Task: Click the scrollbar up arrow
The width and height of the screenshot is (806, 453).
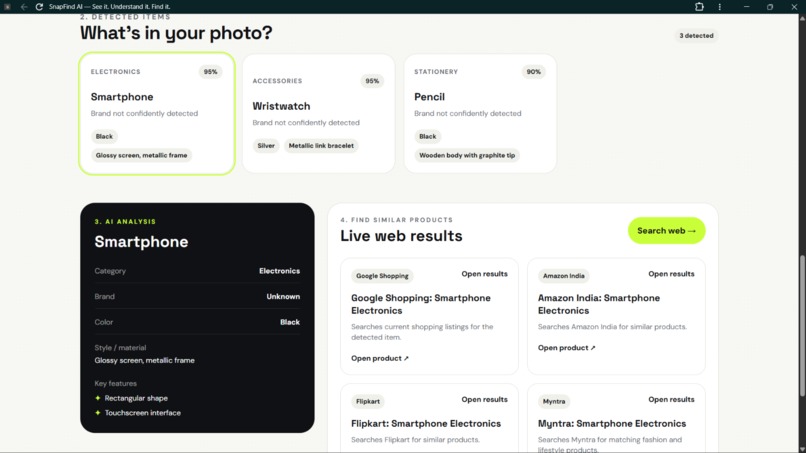Action: pyautogui.click(x=802, y=18)
